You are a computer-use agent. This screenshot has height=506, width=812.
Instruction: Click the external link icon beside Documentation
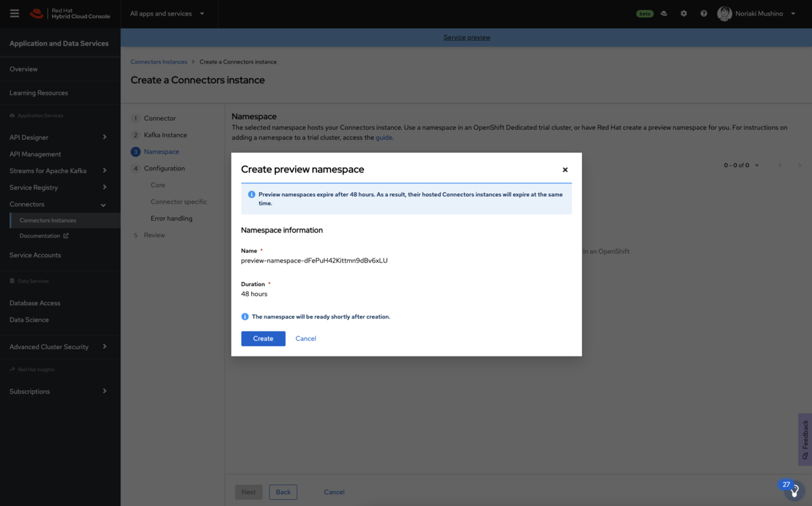(66, 236)
